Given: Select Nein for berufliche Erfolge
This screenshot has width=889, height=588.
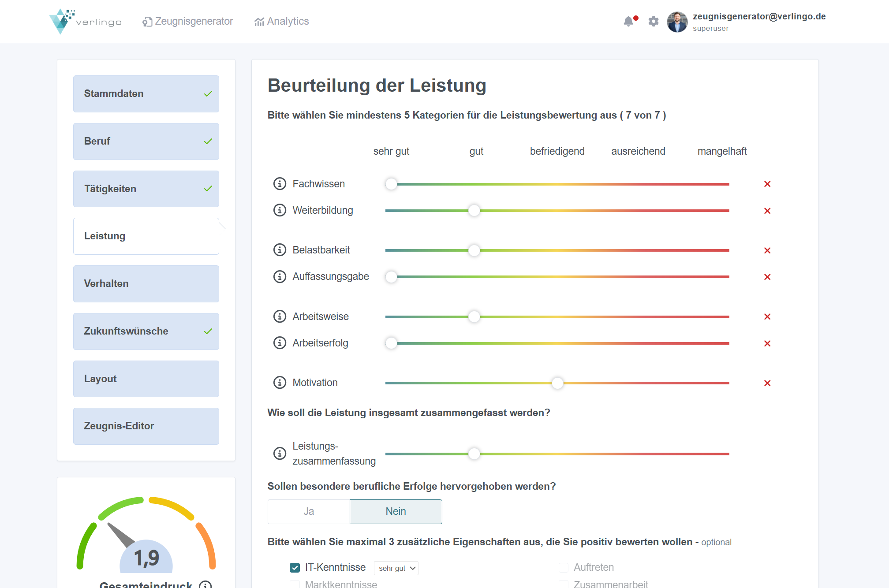Looking at the screenshot, I should point(396,511).
